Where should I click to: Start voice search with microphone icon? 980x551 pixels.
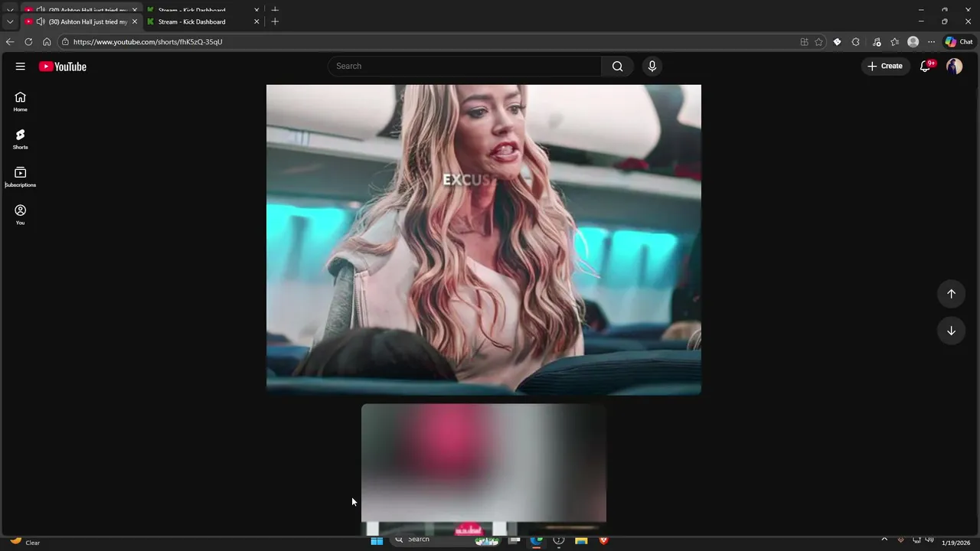tap(652, 66)
